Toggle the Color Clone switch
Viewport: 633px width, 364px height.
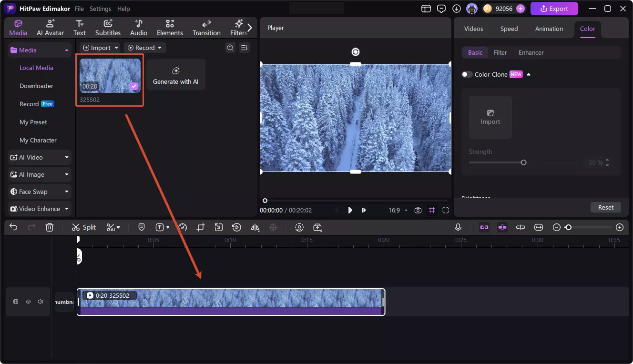(467, 74)
